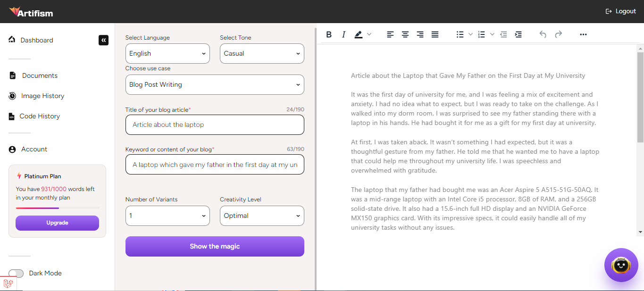
Task: Collapse the sidebar with double-chevron button
Action: click(x=103, y=40)
